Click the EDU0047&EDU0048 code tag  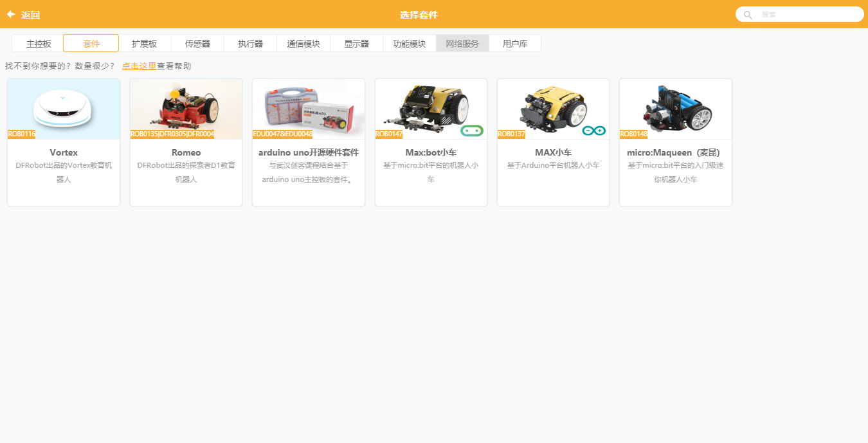click(x=282, y=134)
